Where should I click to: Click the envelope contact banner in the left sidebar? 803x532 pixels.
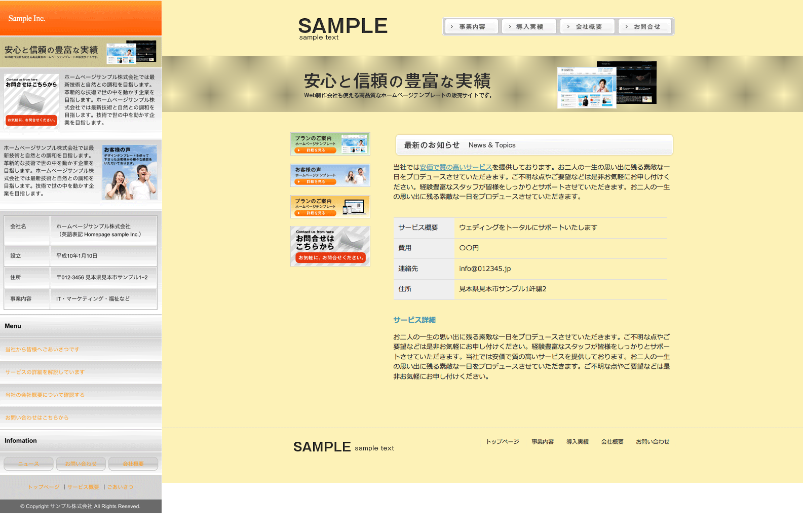tap(31, 101)
